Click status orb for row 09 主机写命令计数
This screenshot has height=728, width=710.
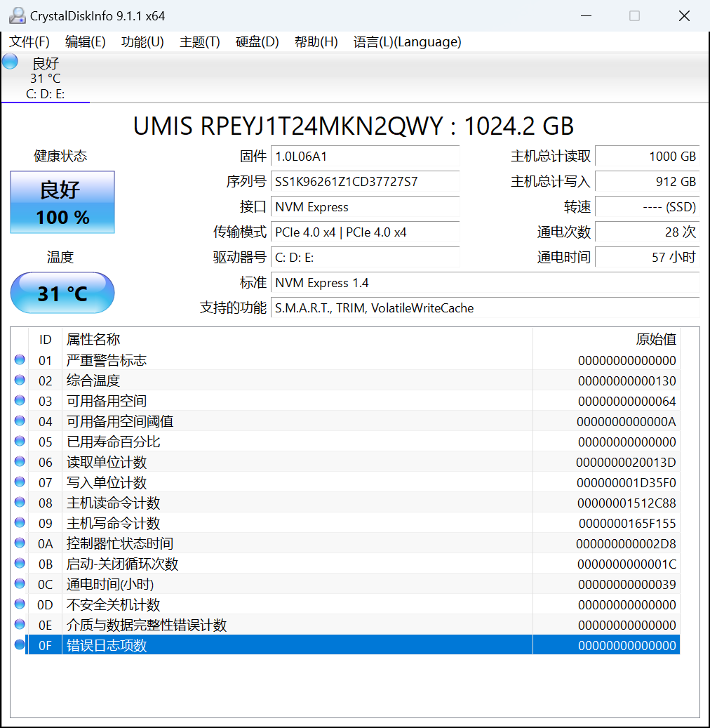pyautogui.click(x=20, y=522)
